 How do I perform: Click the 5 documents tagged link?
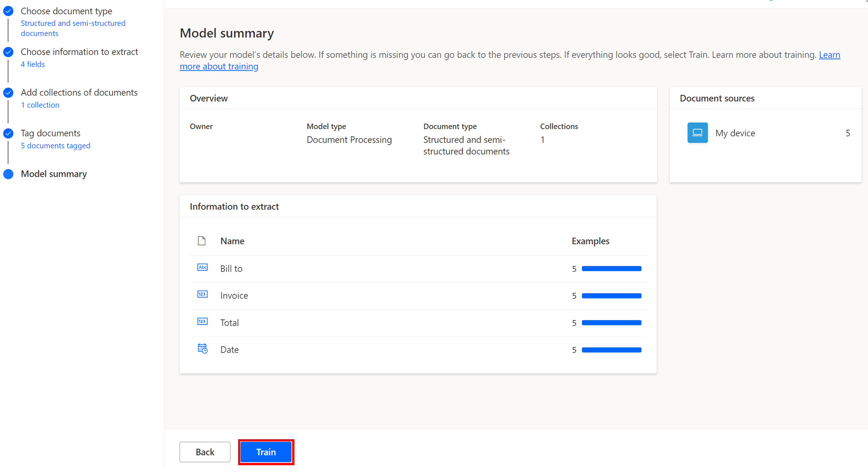click(x=55, y=145)
